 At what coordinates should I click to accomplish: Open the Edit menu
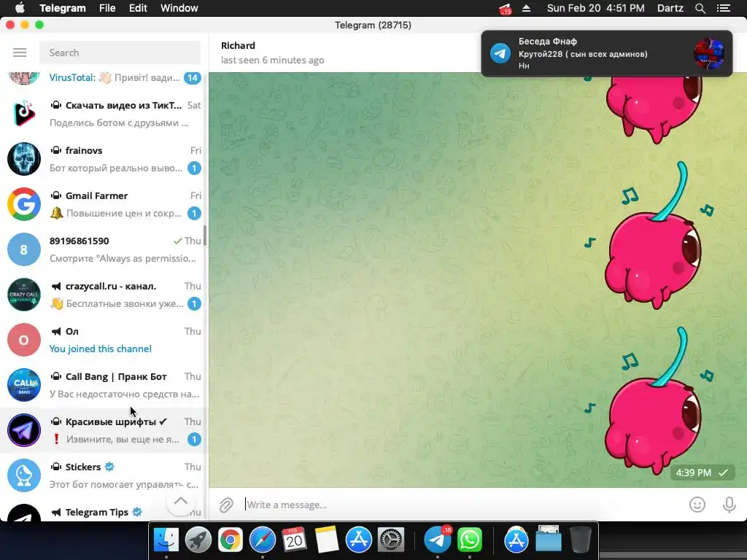click(138, 8)
